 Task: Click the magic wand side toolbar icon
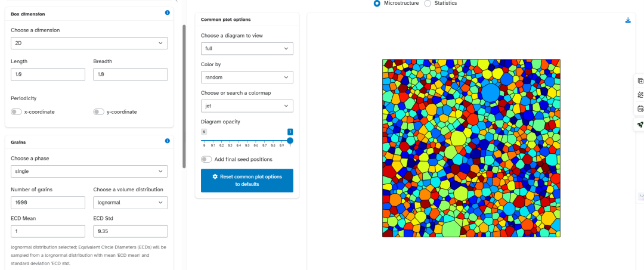[x=640, y=95]
